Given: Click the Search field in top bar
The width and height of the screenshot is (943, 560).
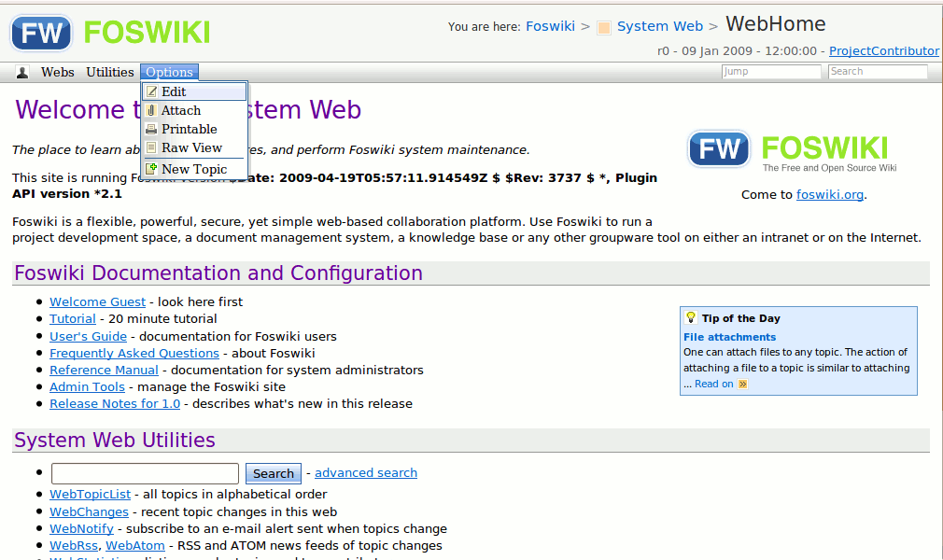Looking at the screenshot, I should [x=878, y=72].
